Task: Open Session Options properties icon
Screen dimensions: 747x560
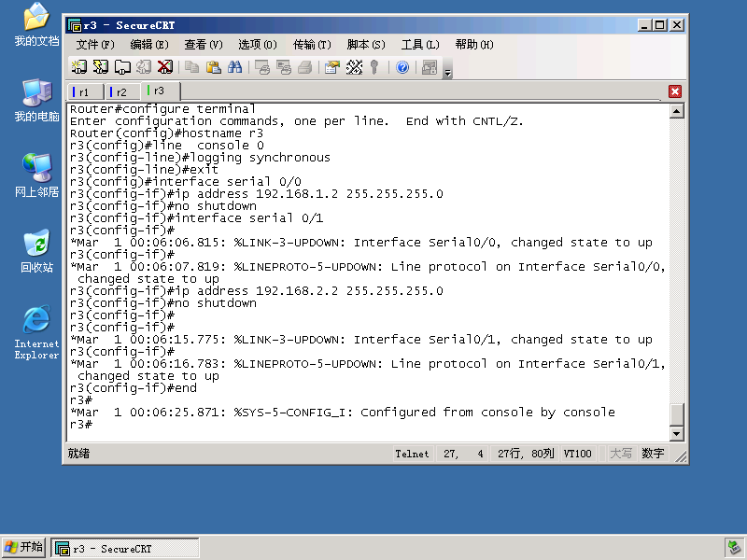Action: [x=332, y=67]
